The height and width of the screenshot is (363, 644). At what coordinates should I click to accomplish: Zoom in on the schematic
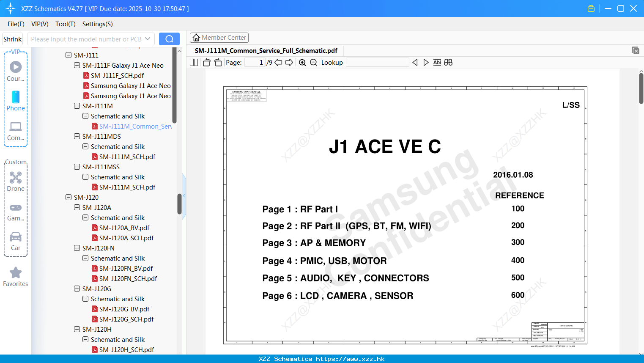[x=302, y=62]
